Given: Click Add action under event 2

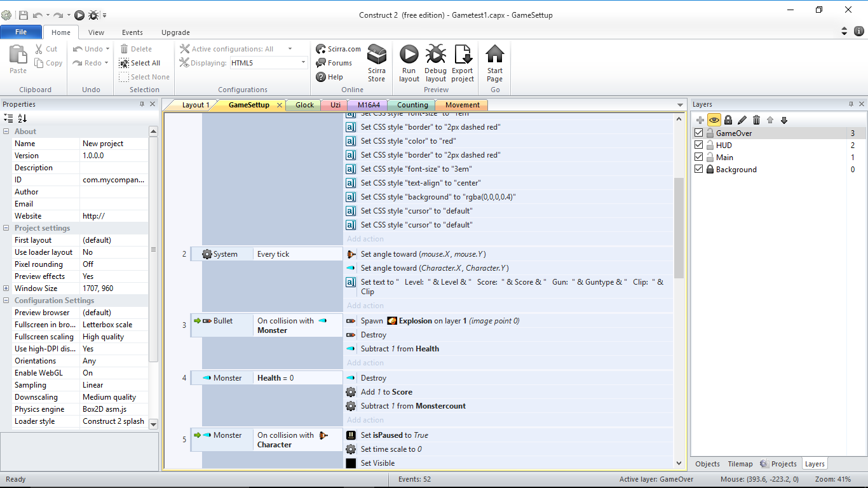Looking at the screenshot, I should tap(365, 306).
